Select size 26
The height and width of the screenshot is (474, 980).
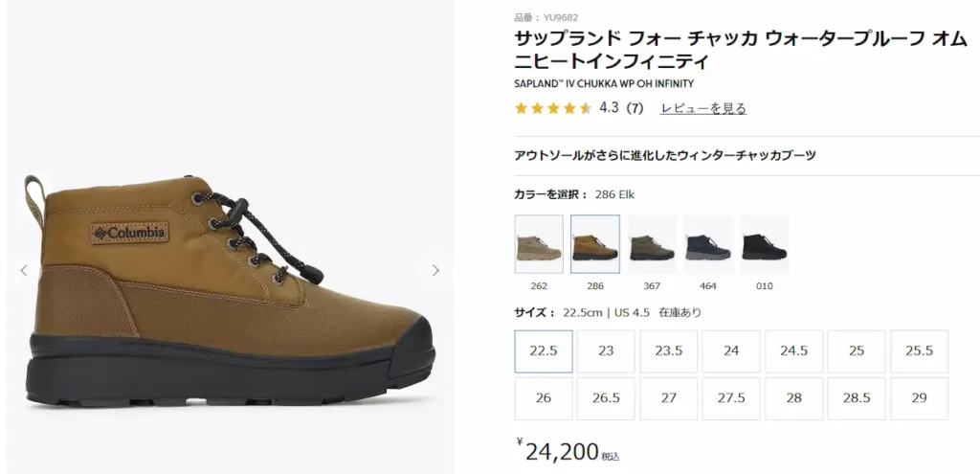coord(544,398)
